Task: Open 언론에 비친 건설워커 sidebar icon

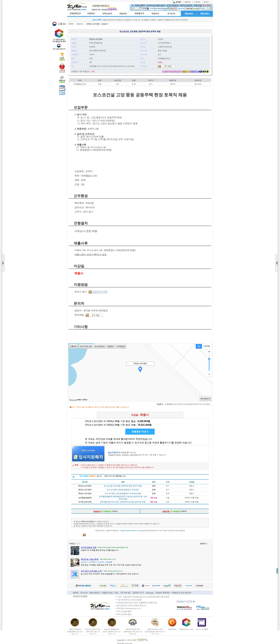Action: pos(62,79)
